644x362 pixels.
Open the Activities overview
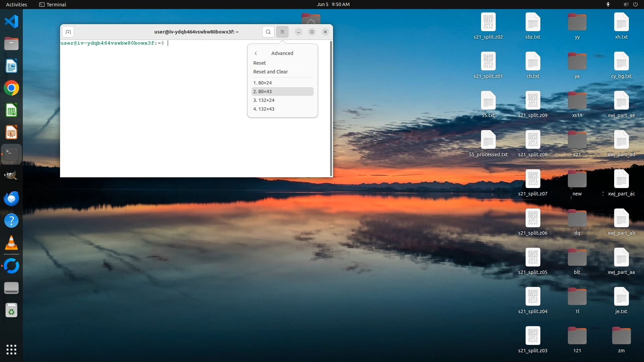(x=16, y=4)
